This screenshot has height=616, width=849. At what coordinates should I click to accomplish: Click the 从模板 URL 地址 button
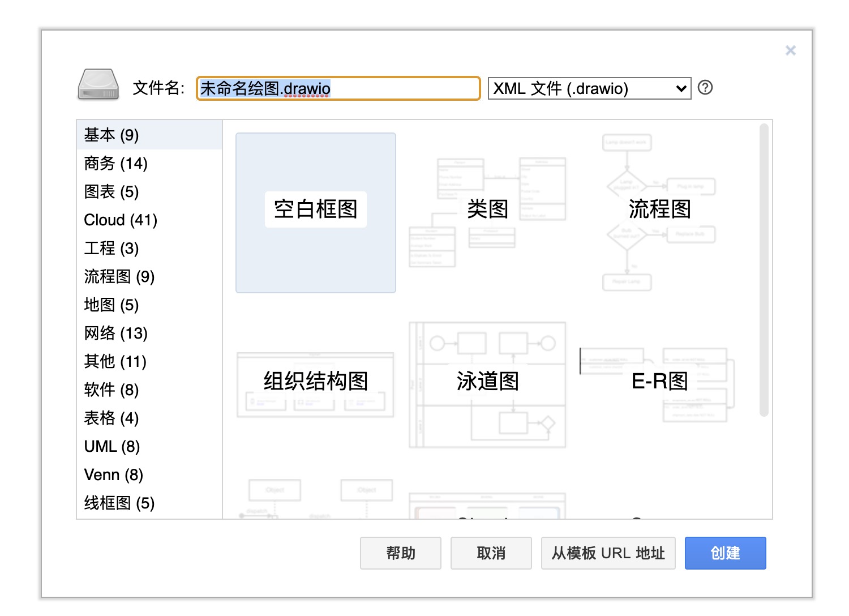[608, 553]
